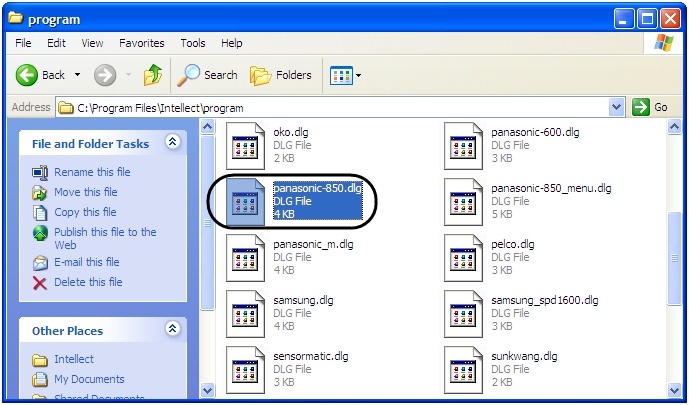Image resolution: width=689 pixels, height=405 pixels.
Task: Select the panasonic-600.dlg file icon
Action: pos(463,146)
